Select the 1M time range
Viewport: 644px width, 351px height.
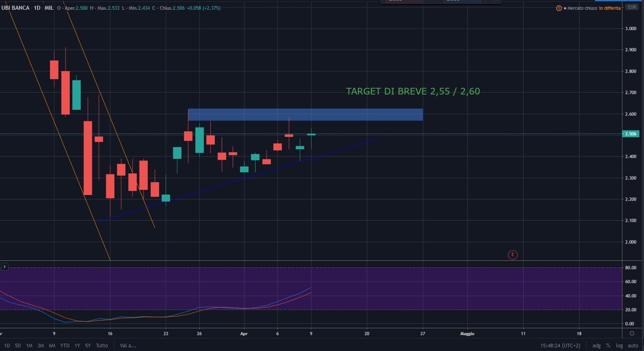click(x=29, y=346)
